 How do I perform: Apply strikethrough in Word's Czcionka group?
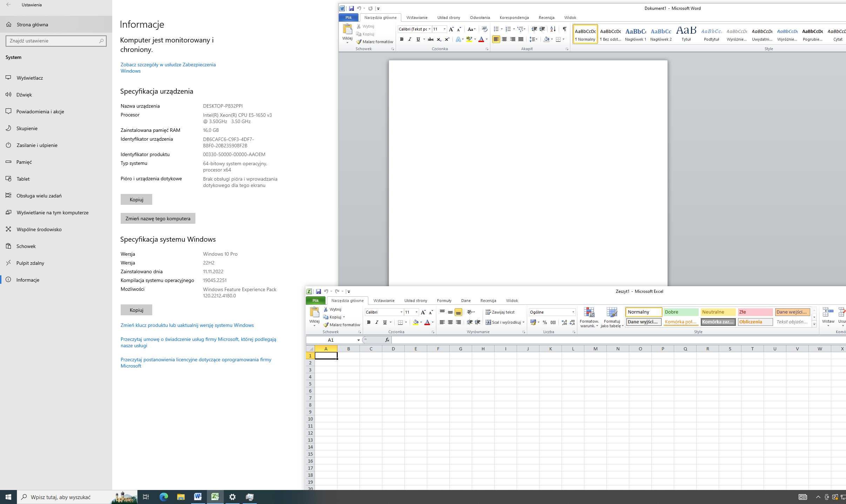point(431,39)
